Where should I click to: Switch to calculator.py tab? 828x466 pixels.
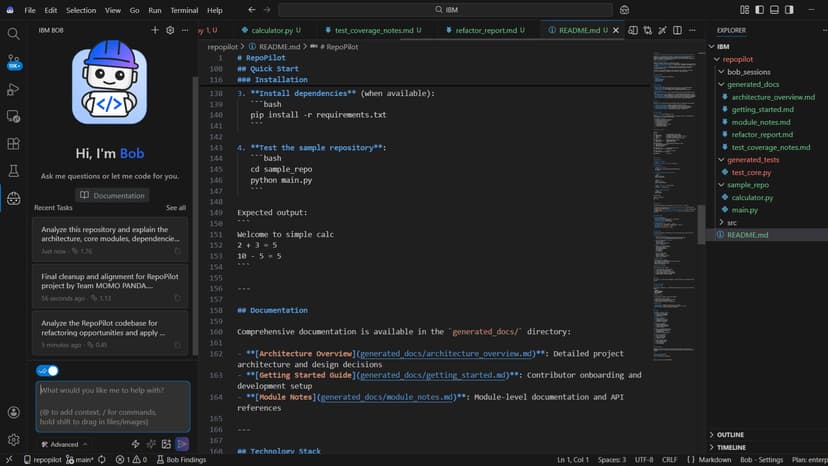pyautogui.click(x=271, y=30)
